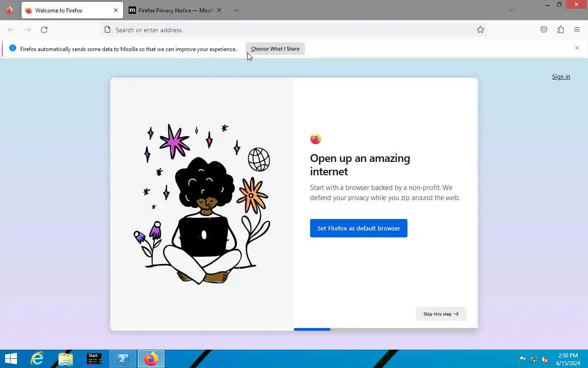Open the Start screen tiles taskbar icon

click(94, 359)
